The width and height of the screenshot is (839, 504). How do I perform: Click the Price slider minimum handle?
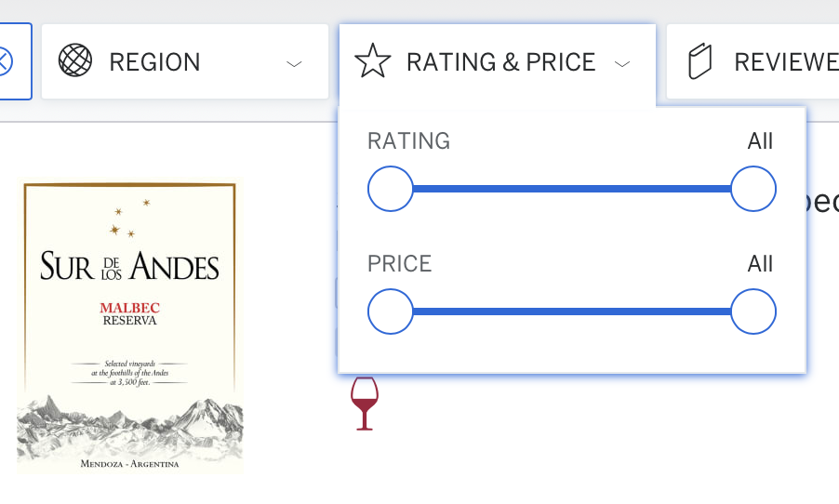(390, 312)
